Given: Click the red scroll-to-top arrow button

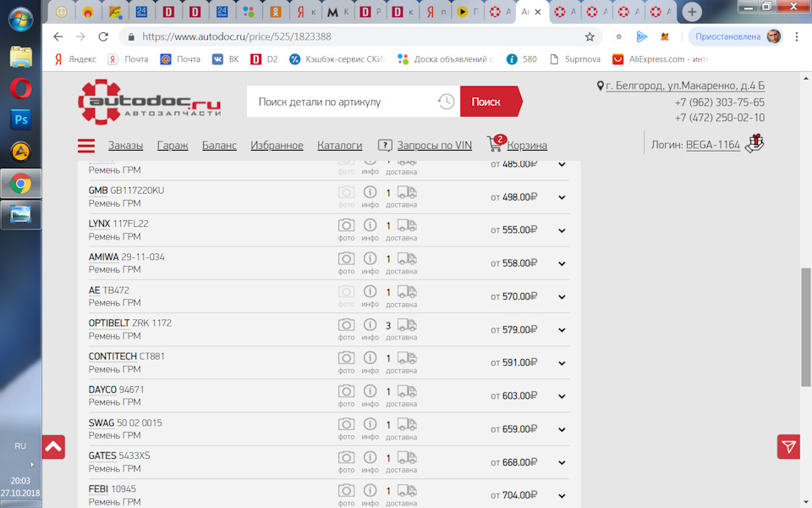Looking at the screenshot, I should pos(53,447).
